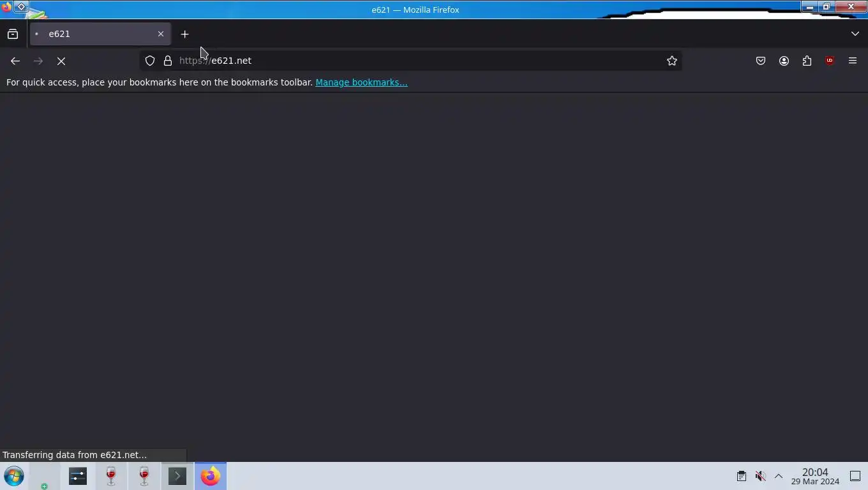The height and width of the screenshot is (490, 868).
Task: Open the window menu via Firefox title icon
Action: [6, 8]
